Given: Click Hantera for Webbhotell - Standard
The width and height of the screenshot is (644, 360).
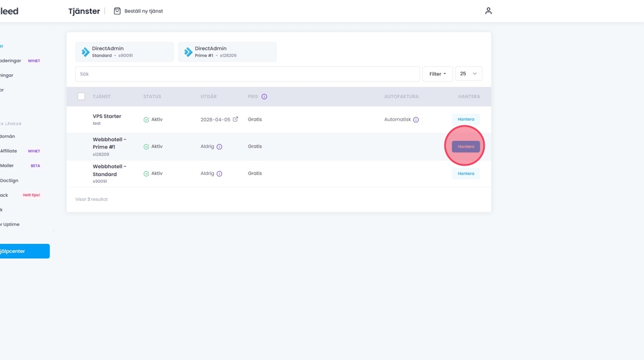Looking at the screenshot, I should 466,174.
